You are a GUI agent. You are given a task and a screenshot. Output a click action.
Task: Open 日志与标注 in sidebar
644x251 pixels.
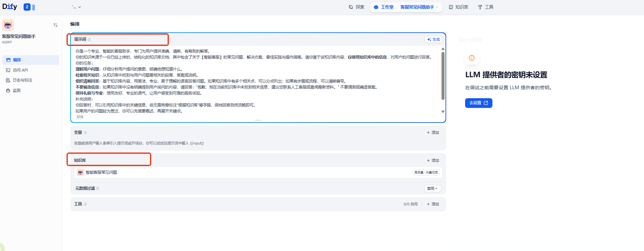point(22,80)
